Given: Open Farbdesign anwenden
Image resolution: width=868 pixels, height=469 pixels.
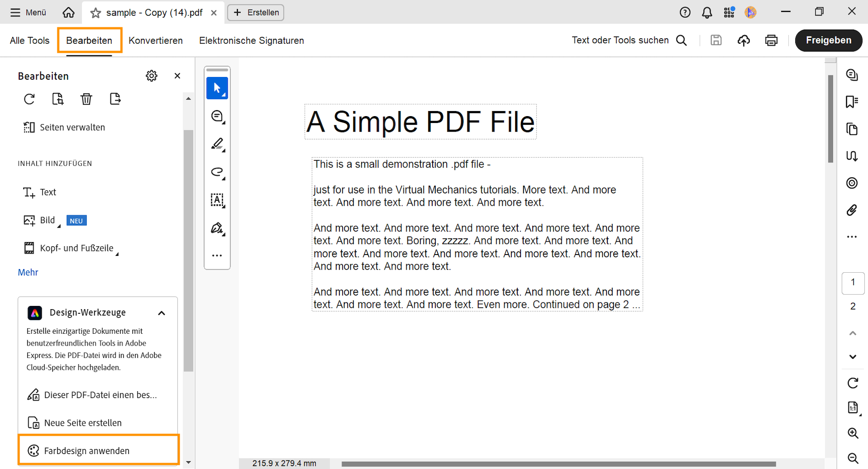Looking at the screenshot, I should tap(86, 450).
